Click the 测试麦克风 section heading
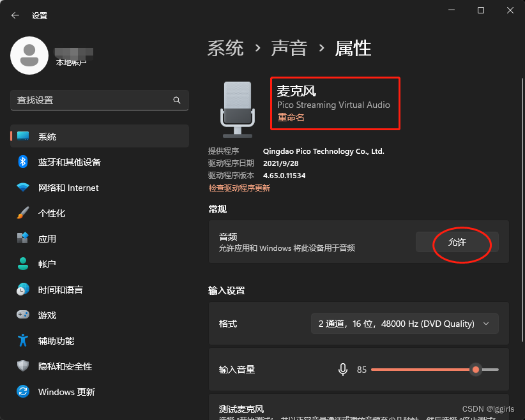The height and width of the screenshot is (420, 525). (241, 409)
